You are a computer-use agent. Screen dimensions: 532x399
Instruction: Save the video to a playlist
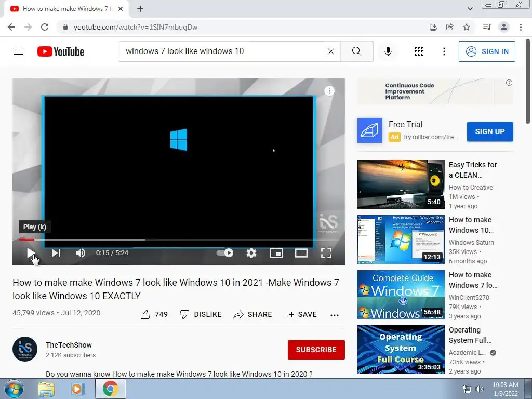pos(300,314)
